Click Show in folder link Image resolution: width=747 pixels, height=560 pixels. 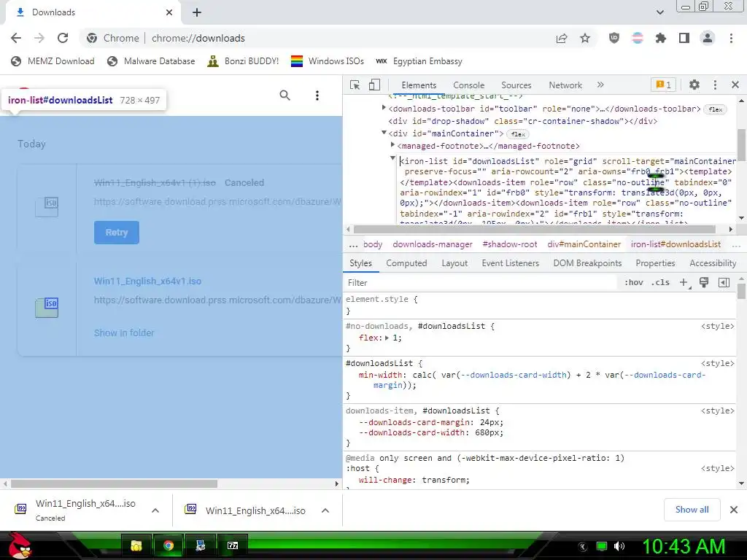tap(124, 332)
